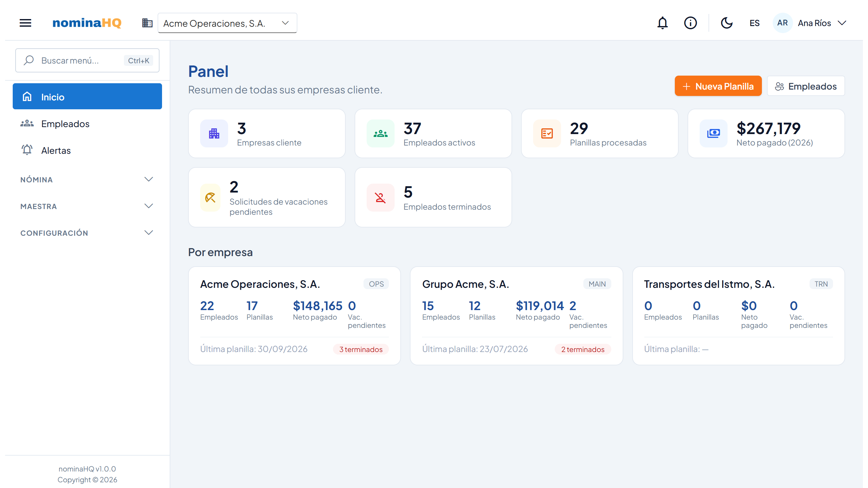Image resolution: width=868 pixels, height=488 pixels.
Task: Open the info circle icon
Action: click(x=690, y=23)
